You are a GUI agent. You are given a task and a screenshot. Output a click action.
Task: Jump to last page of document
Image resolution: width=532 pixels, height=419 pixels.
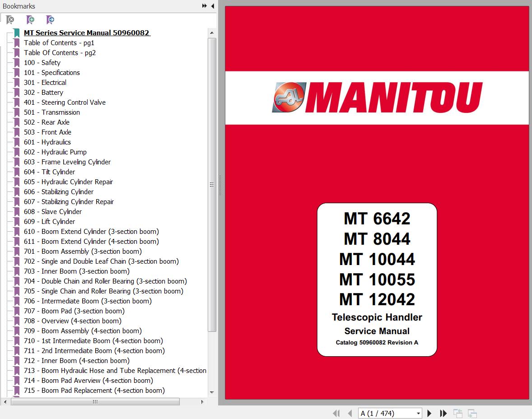tap(443, 413)
